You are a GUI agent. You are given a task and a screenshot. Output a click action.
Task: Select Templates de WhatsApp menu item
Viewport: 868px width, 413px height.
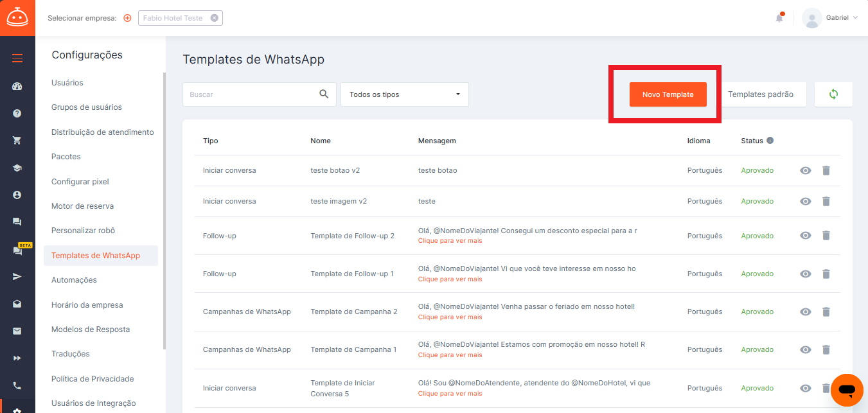click(101, 256)
